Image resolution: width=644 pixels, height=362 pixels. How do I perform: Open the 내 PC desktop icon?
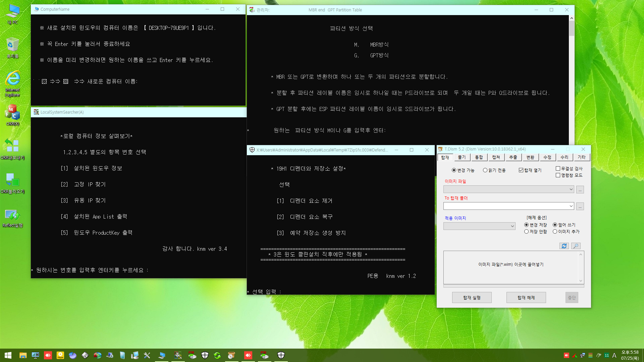(13, 14)
